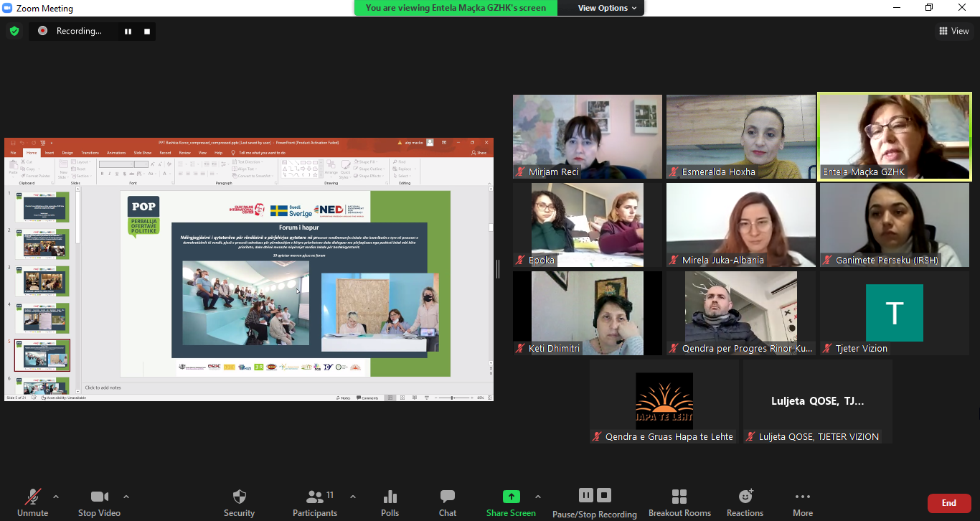Click the red End meeting button
The width and height of the screenshot is (980, 521).
pyautogui.click(x=948, y=503)
